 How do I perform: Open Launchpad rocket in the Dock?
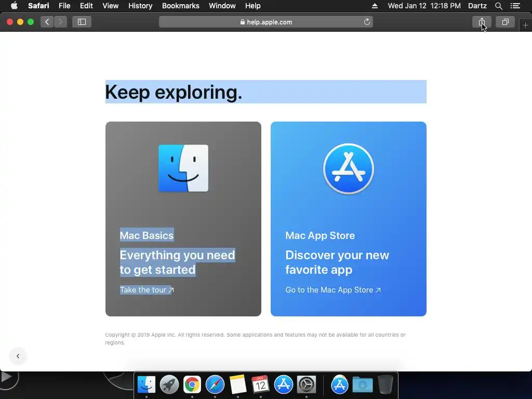(169, 385)
